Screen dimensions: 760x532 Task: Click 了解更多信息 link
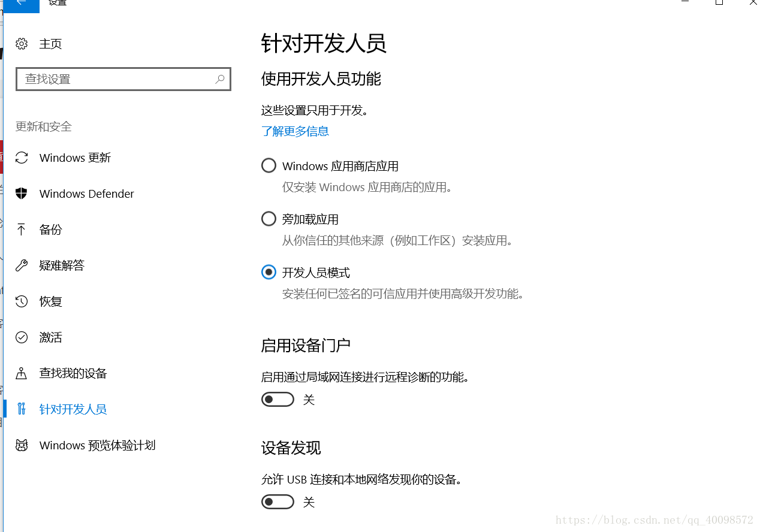click(x=295, y=131)
